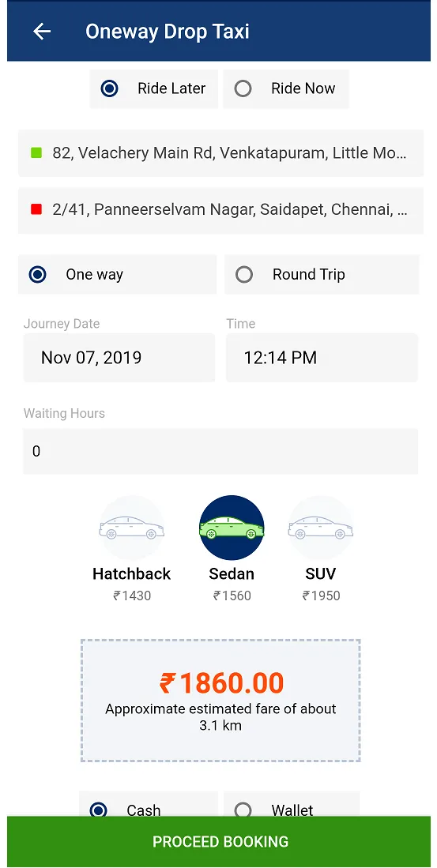Edit pickup address Velachery Main Rd
The image size is (437, 868).
coord(221,153)
